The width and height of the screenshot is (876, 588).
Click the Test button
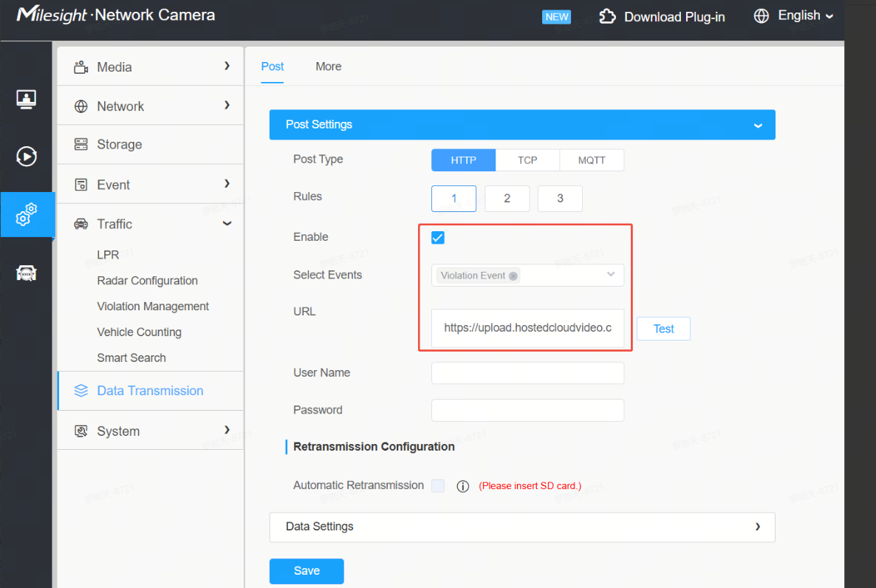coord(664,329)
